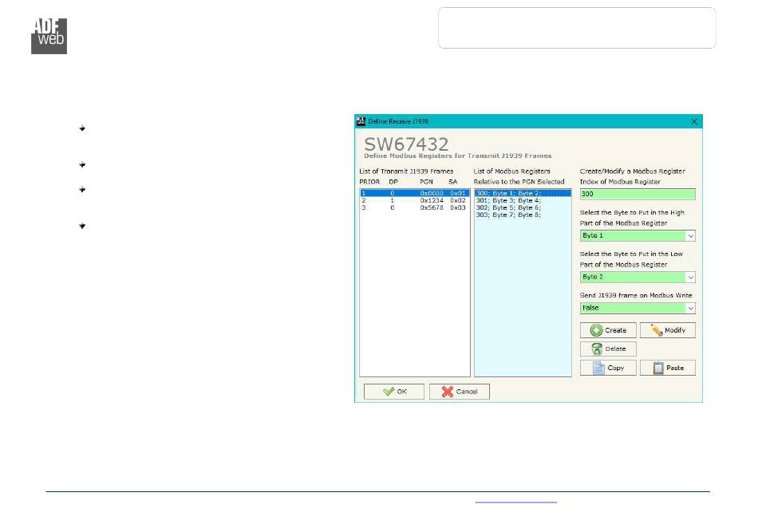Click the Modify button

tap(668, 330)
